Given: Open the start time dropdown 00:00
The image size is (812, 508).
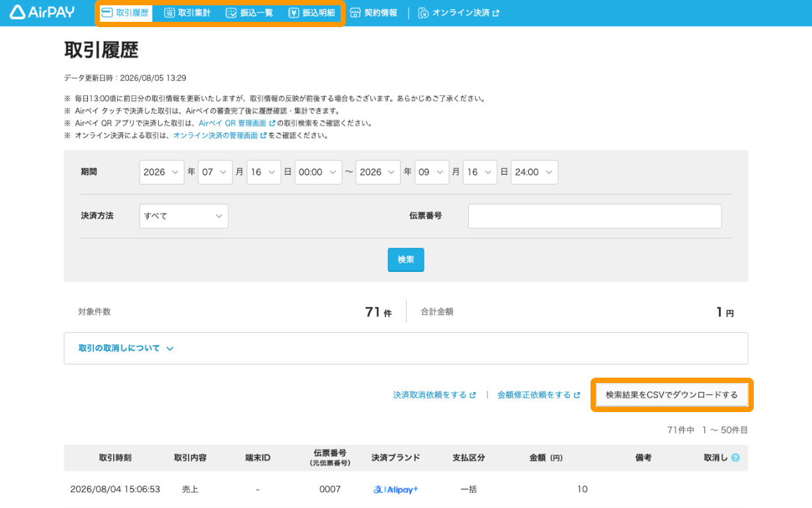Looking at the screenshot, I should click(x=318, y=172).
